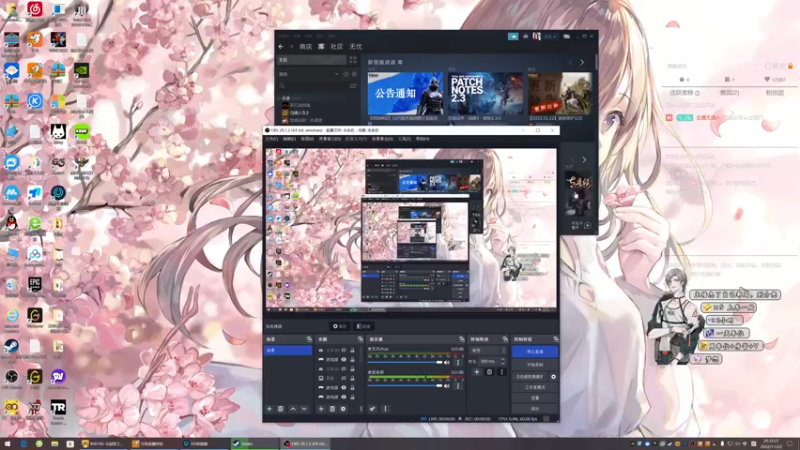Viewport: 800px width, 450px height.
Task: Open Steam Big Picture mode icon
Action: tap(566, 36)
